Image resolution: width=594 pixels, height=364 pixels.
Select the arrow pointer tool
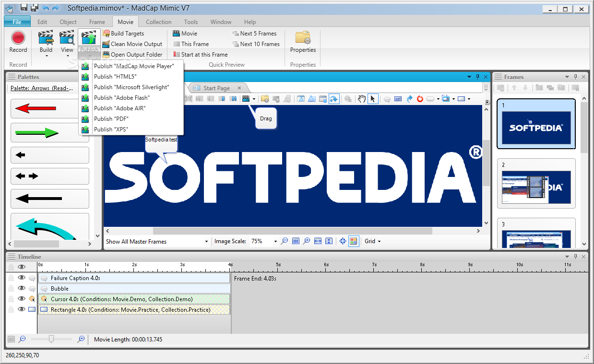pos(372,99)
